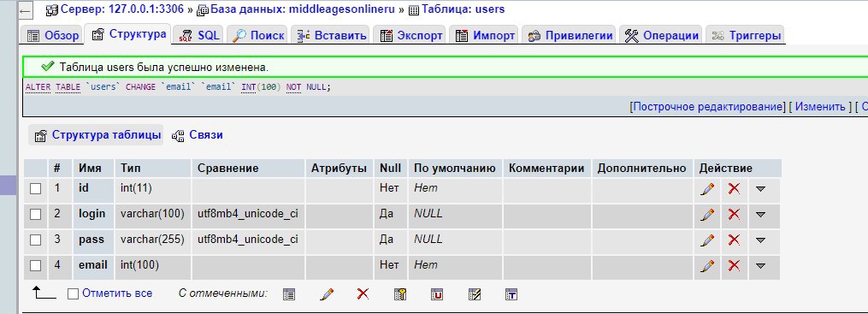Open the Обзор tab
The image size is (868, 314).
point(52,35)
